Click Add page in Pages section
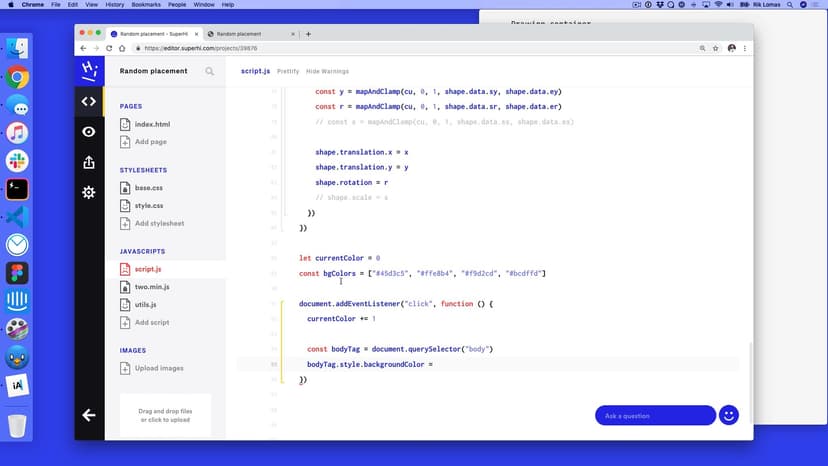 point(150,142)
